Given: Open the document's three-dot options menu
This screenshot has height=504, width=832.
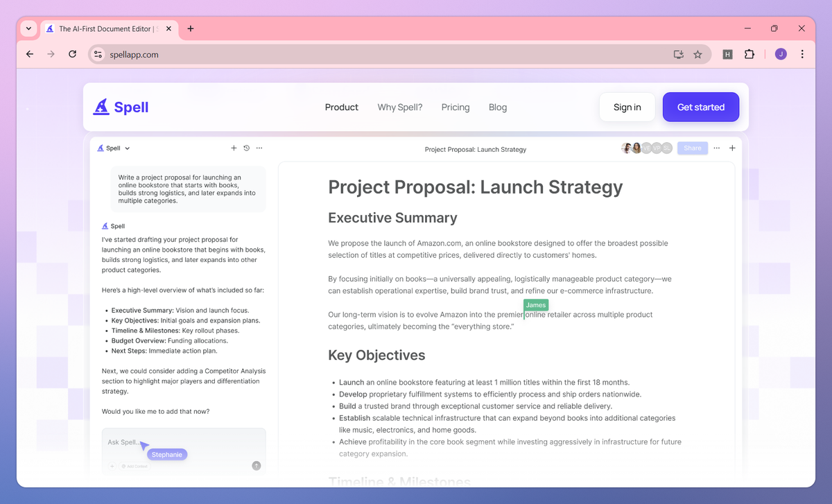Looking at the screenshot, I should point(717,148).
